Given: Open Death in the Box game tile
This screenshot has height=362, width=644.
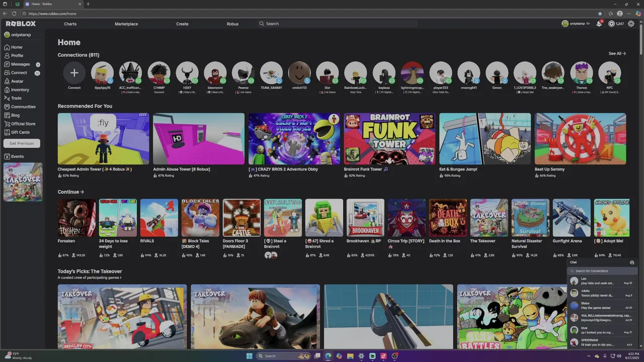Looking at the screenshot, I should tap(448, 218).
